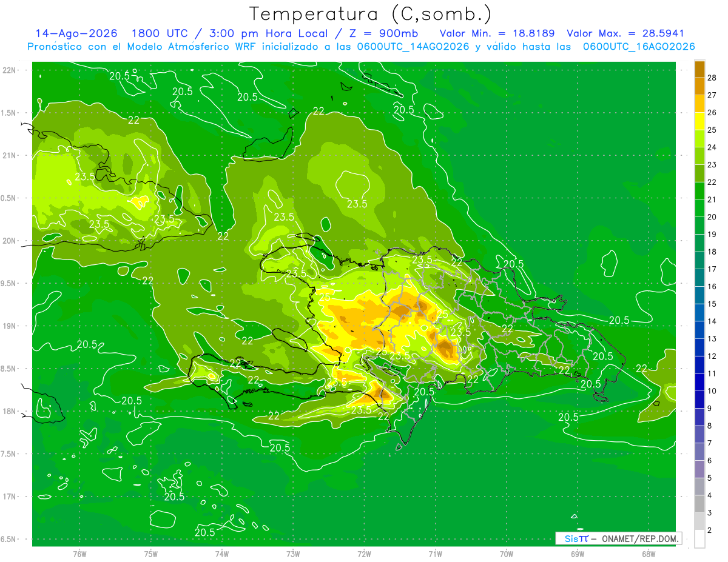Pick the teal swatch between legend 16 and 17
Screen dimensions: 728x562
pos(699,278)
